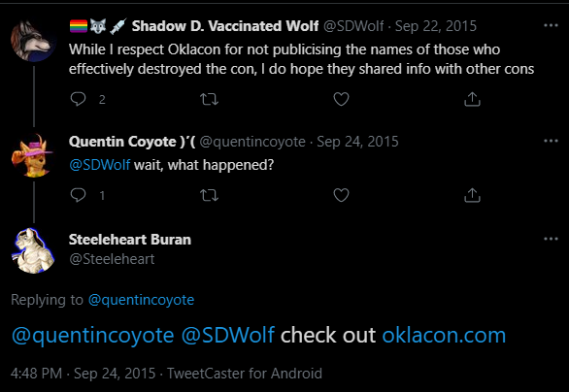
Task: Reply to Shadow D. Vaccinated Wolf's tweet
Action: pyautogui.click(x=78, y=99)
